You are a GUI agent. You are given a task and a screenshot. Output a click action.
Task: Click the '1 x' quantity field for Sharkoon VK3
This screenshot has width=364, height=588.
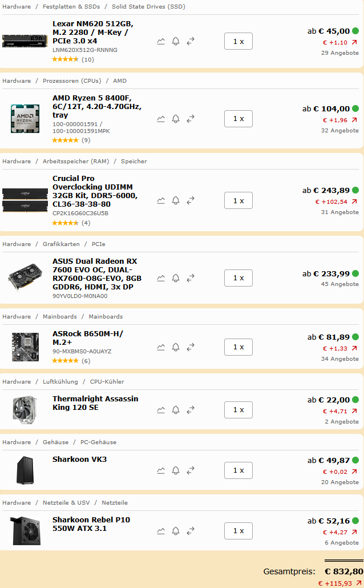coord(238,470)
